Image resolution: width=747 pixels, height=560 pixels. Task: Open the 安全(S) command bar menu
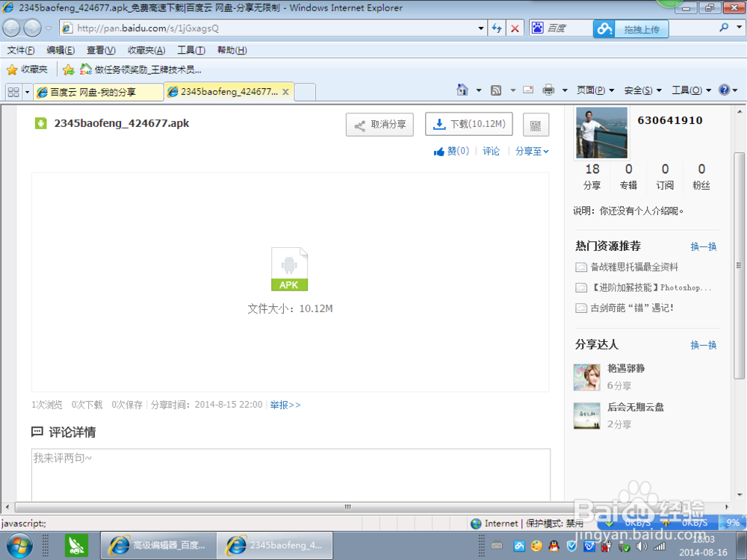pyautogui.click(x=642, y=90)
